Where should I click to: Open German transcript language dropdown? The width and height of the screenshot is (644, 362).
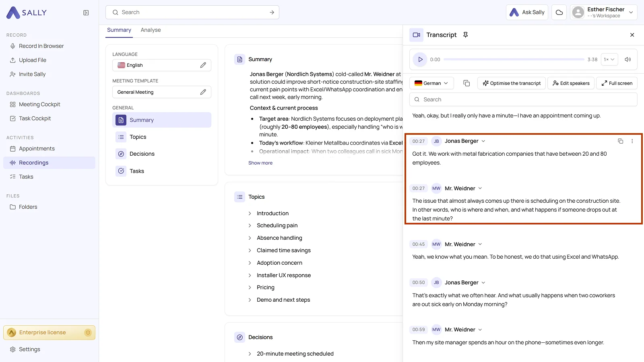(431, 83)
